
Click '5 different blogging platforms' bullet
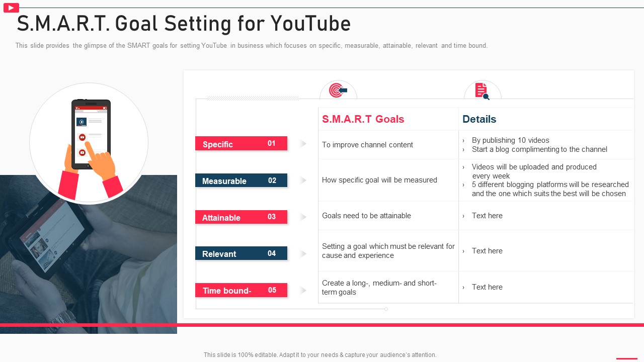[550, 189]
